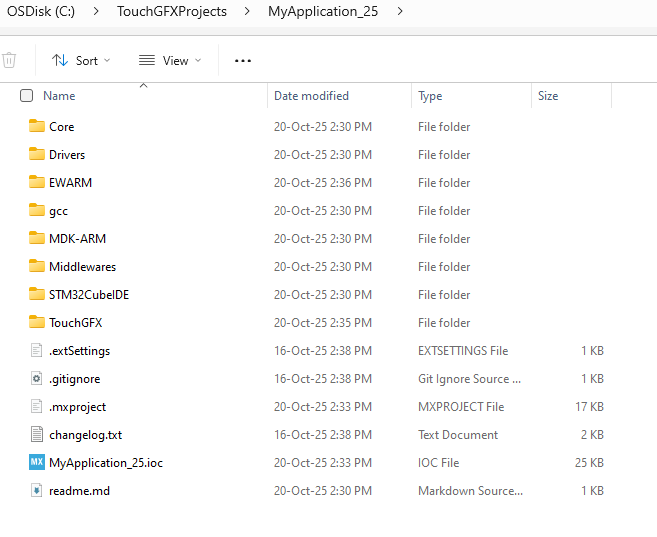
Task: Sort by the Name column header
Action: [59, 96]
